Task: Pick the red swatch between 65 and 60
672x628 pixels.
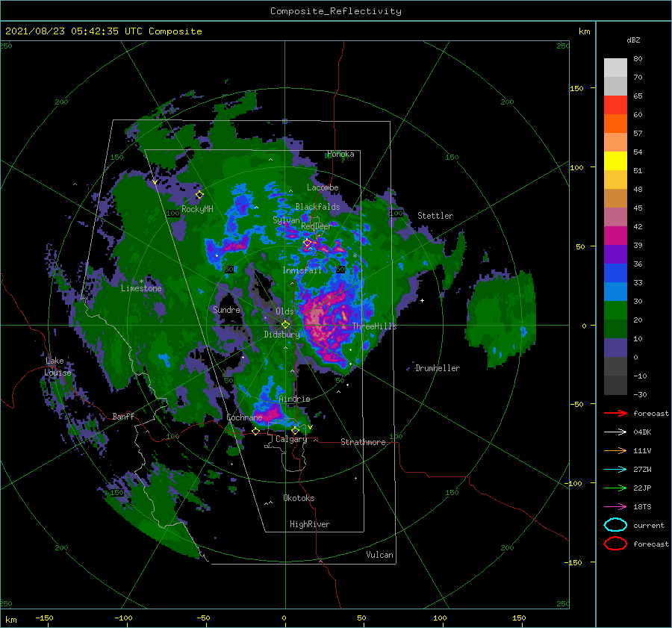Action: coord(615,105)
